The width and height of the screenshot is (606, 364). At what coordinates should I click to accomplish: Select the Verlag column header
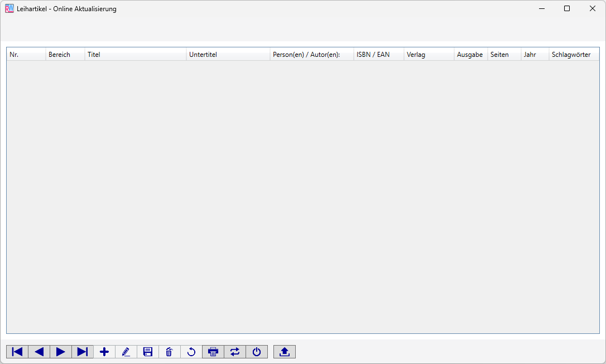pyautogui.click(x=429, y=55)
